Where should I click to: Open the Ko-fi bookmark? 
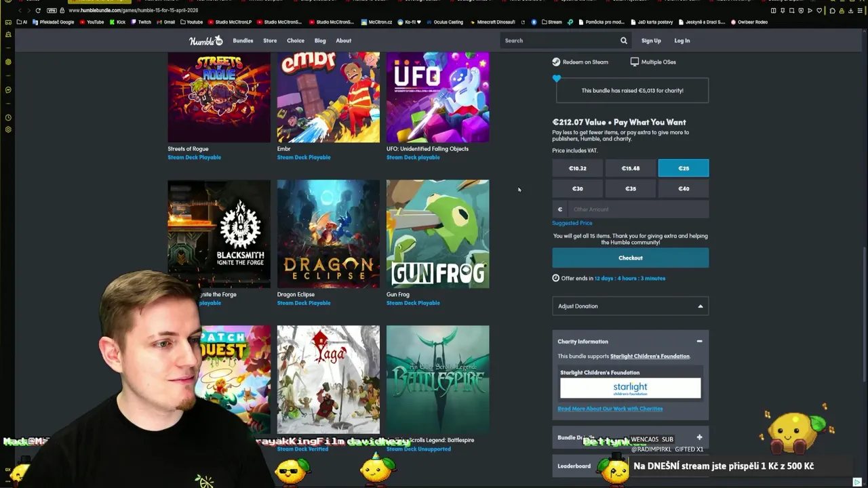410,22
